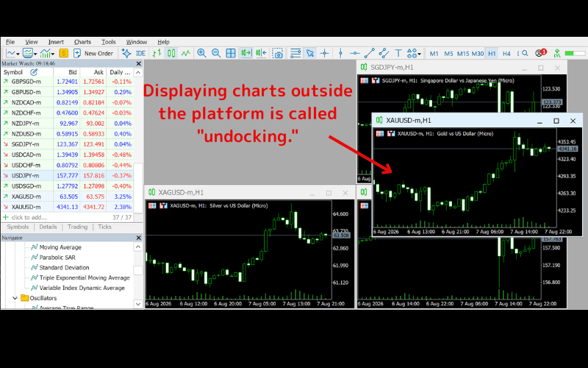588x368 pixels.
Task: Click the green LVL signal icon
Action: coord(557,53)
